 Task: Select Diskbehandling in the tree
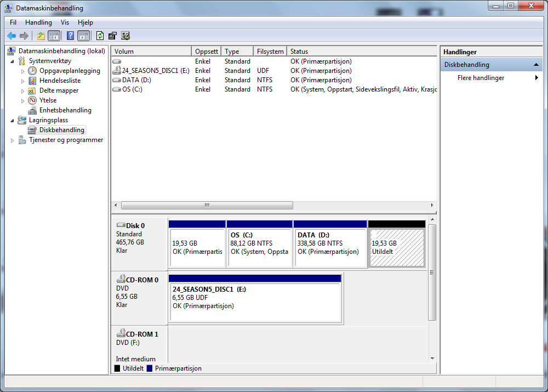coord(62,130)
